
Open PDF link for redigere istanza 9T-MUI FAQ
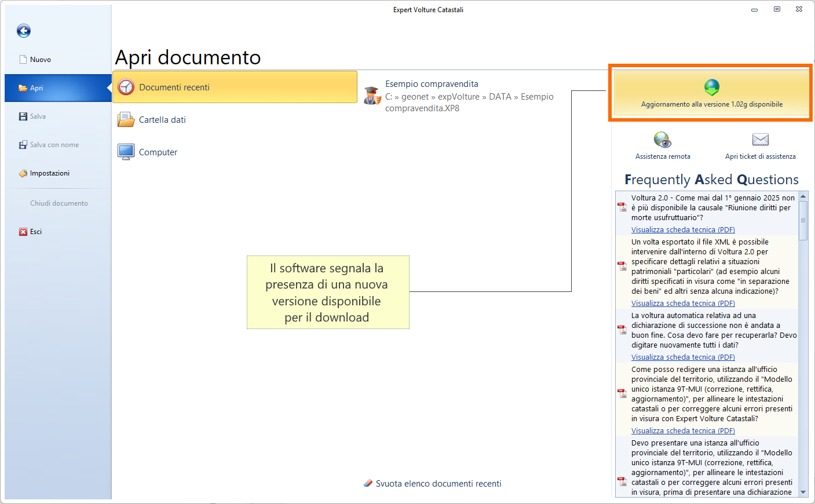(x=683, y=431)
